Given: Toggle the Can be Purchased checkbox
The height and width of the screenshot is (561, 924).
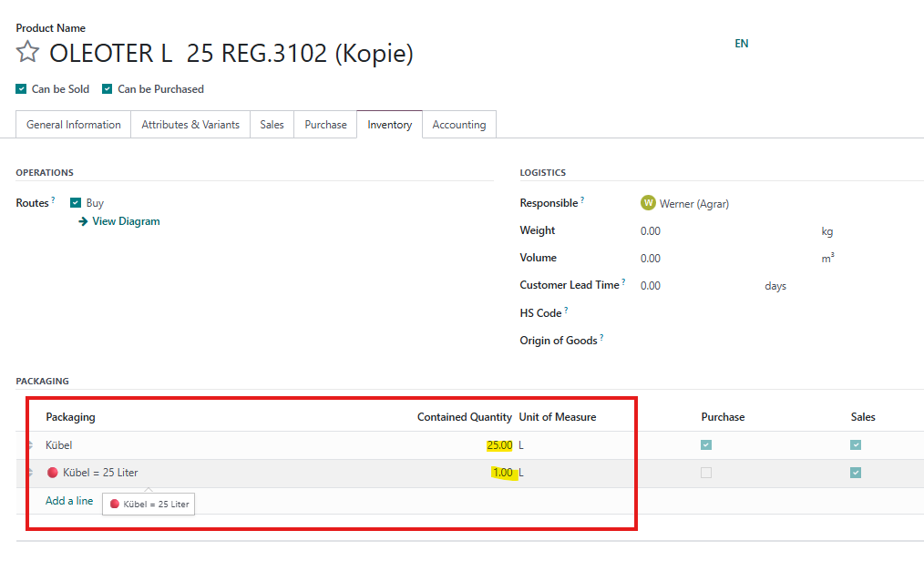Looking at the screenshot, I should 107,89.
